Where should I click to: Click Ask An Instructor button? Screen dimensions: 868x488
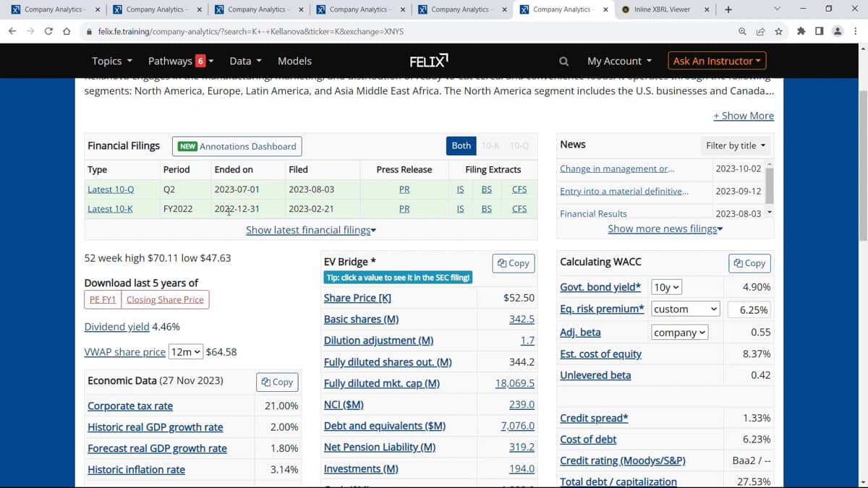717,61
